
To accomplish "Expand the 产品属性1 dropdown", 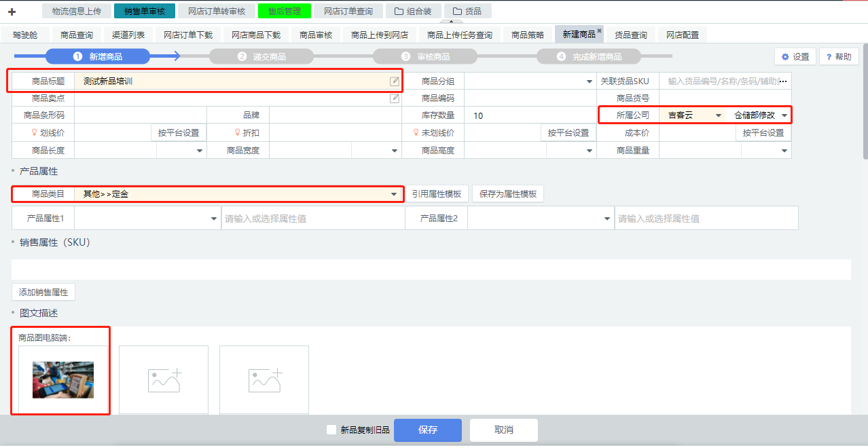I will click(214, 219).
